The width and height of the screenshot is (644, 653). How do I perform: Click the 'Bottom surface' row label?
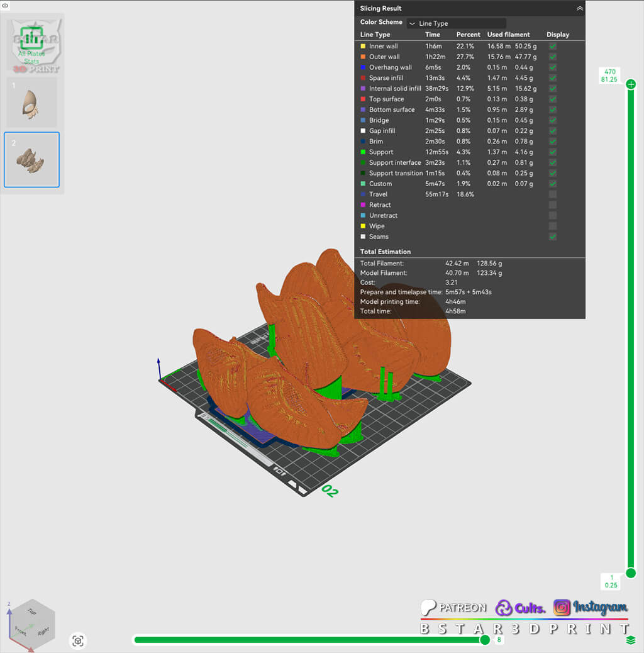pos(392,109)
